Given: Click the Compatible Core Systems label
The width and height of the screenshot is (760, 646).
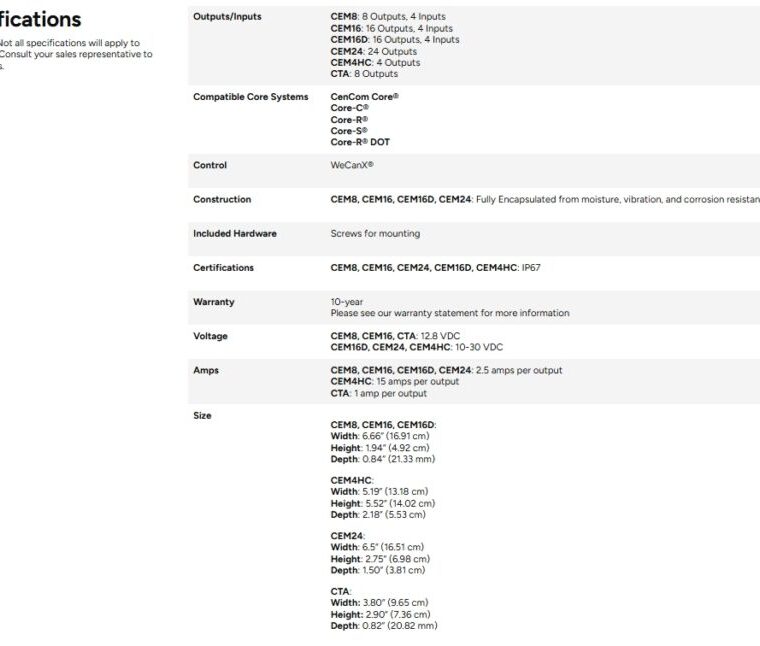Looking at the screenshot, I should coord(250,97).
